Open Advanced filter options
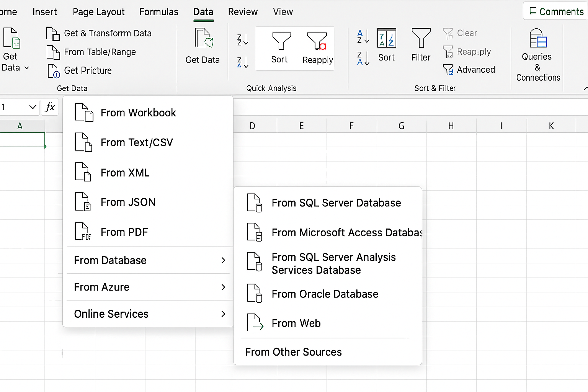 pos(469,70)
